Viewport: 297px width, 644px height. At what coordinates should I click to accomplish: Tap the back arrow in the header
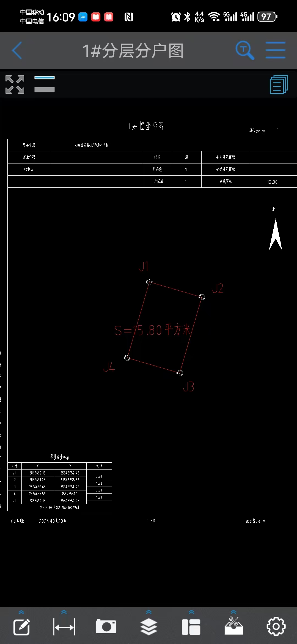click(17, 51)
